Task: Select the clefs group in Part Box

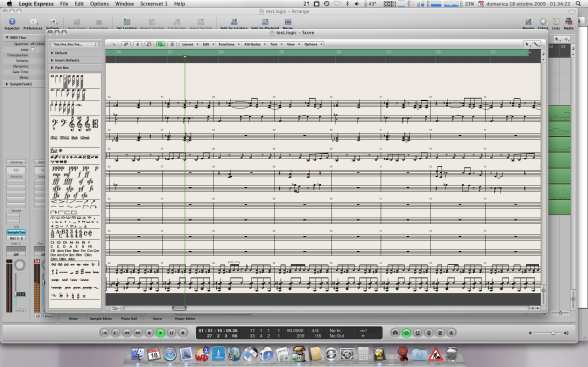Action: [75, 124]
